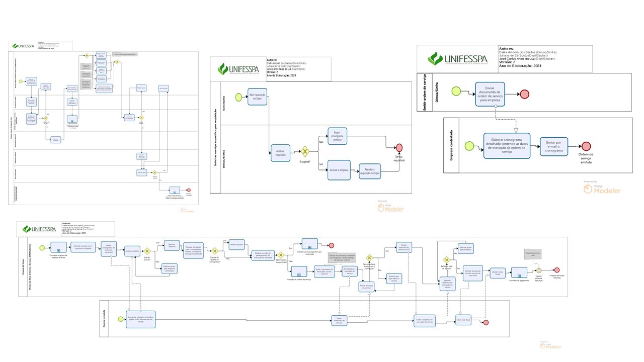The height and width of the screenshot is (362, 644).
Task: Select the 'Enviar por e-mail o cronograma' task
Action: coord(553,146)
